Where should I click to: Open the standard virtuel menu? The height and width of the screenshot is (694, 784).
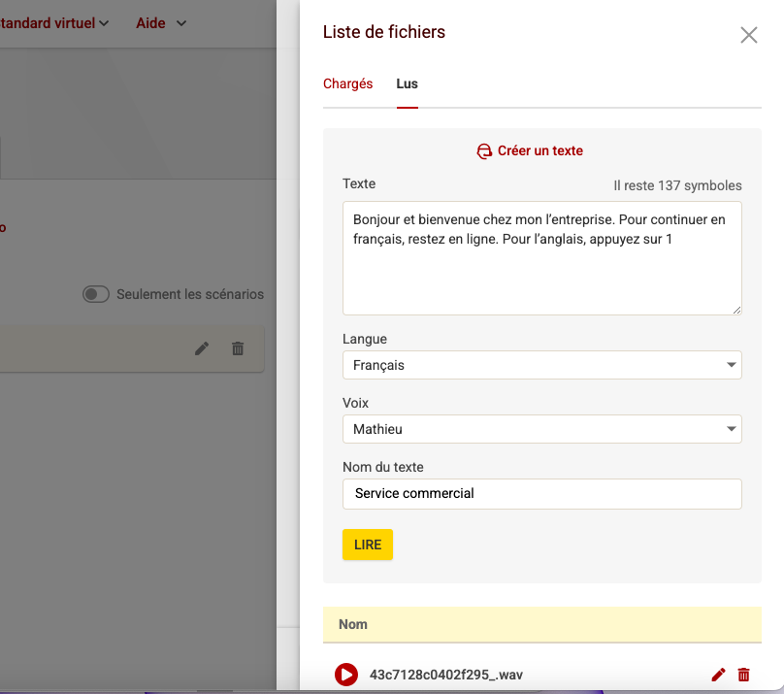[54, 23]
